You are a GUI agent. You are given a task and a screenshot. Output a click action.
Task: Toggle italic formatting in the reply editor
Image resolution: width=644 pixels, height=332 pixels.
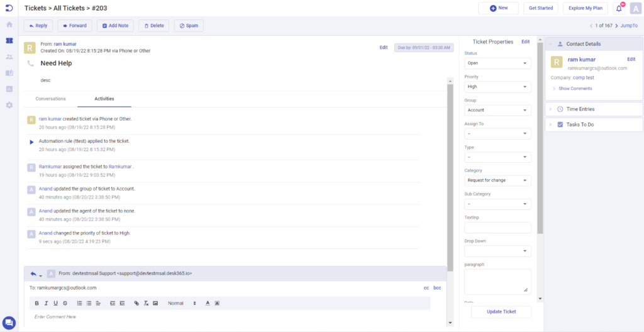47,303
